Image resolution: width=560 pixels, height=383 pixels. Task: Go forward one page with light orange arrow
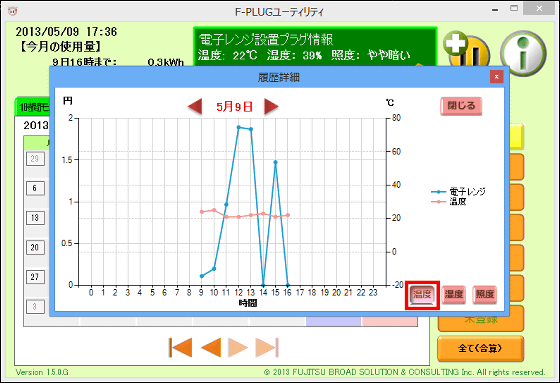(238, 348)
